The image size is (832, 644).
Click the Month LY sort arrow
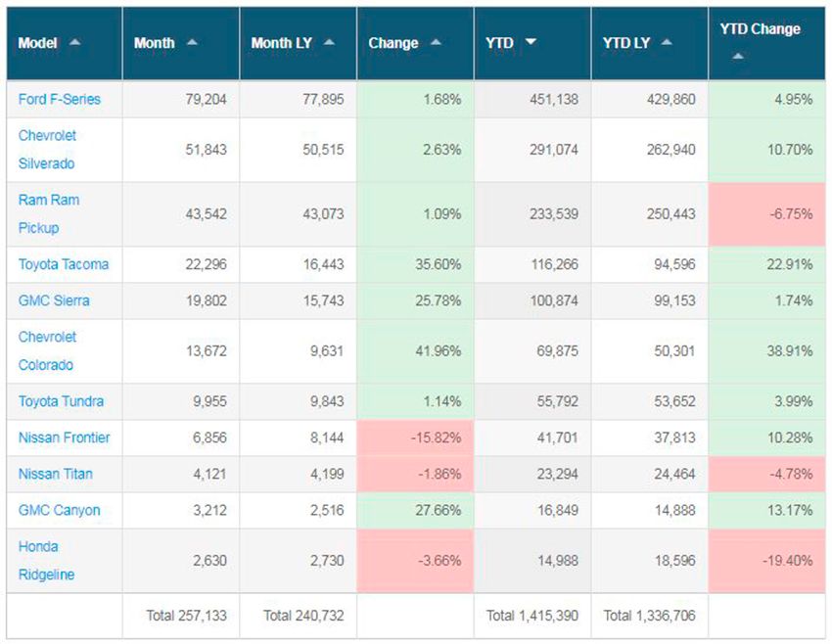329,43
